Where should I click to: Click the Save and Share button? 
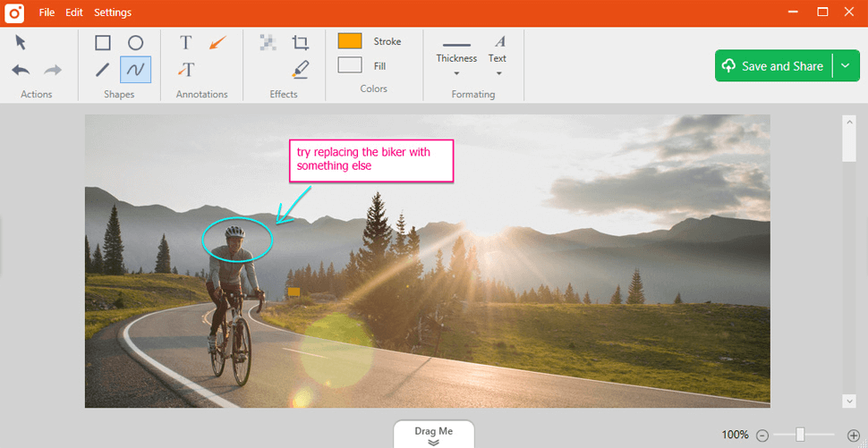coord(773,66)
